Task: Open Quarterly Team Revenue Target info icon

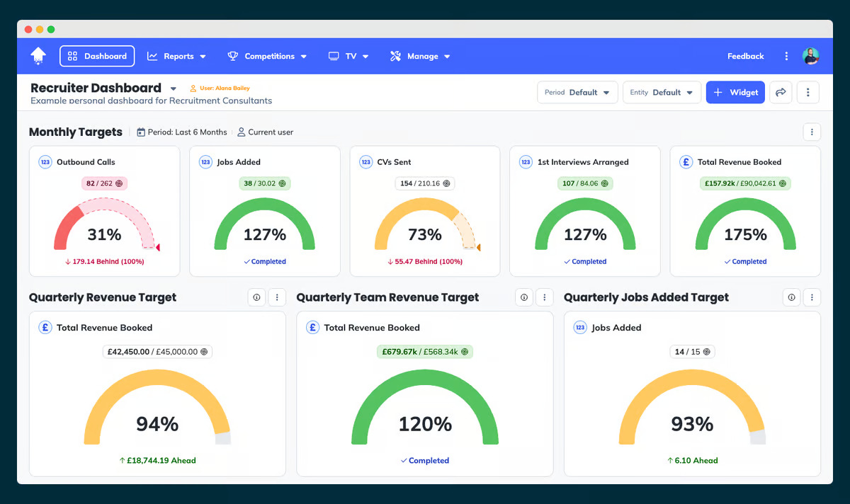Action: [524, 297]
